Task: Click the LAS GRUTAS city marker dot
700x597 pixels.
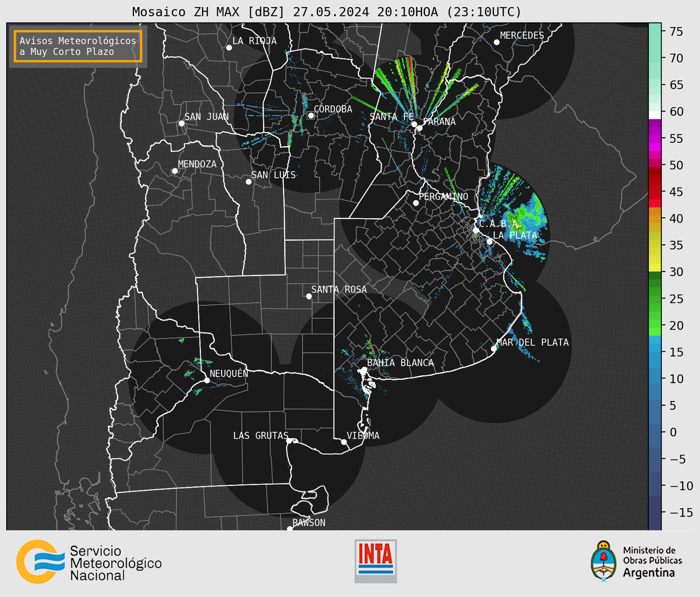Action: [289, 441]
